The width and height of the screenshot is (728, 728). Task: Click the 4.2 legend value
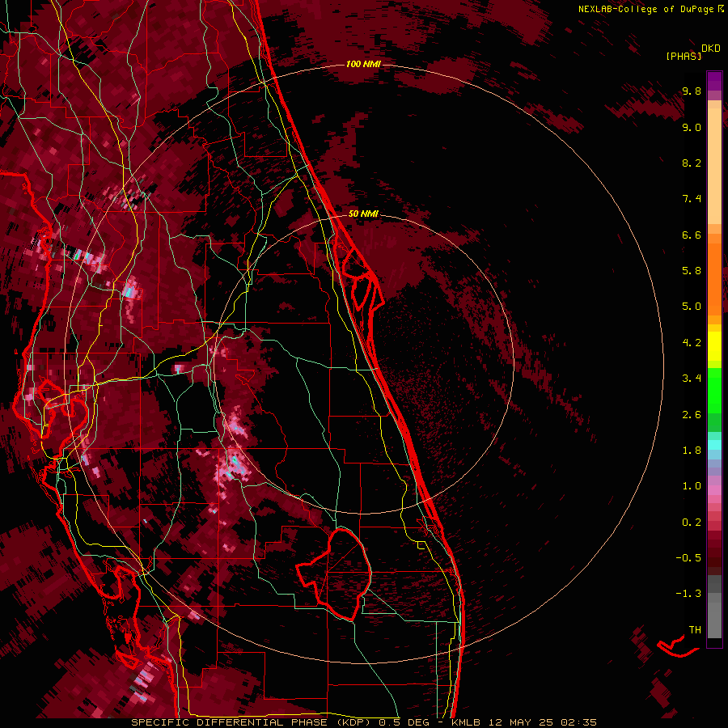coord(692,343)
